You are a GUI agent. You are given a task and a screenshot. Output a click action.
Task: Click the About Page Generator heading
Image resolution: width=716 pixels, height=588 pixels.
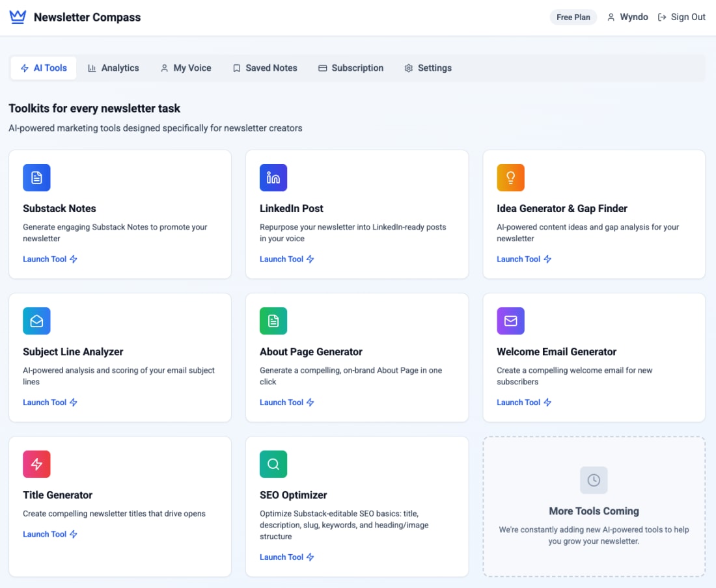(x=311, y=352)
